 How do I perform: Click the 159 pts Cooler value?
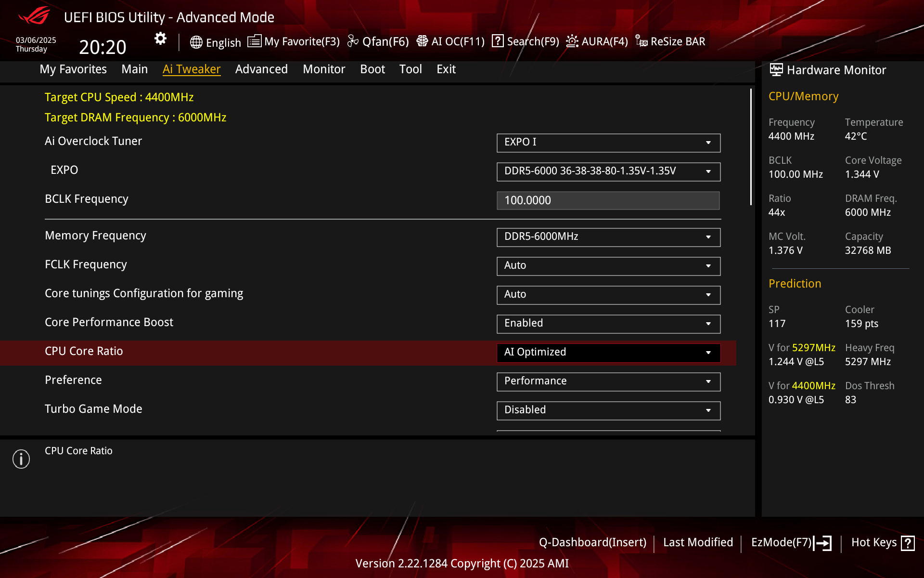point(861,324)
